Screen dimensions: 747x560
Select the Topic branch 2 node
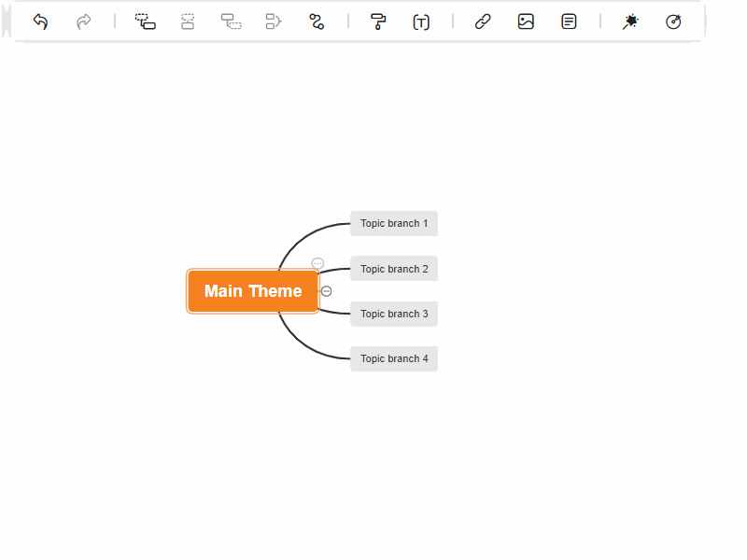pos(394,269)
